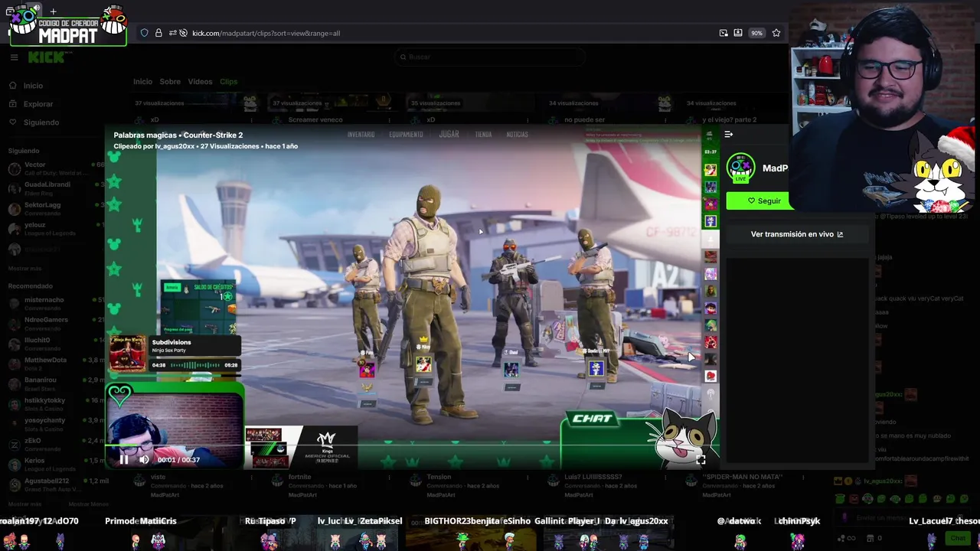Viewport: 980px width, 551px height.
Task: Enter fullscreen on the clip player
Action: click(701, 460)
